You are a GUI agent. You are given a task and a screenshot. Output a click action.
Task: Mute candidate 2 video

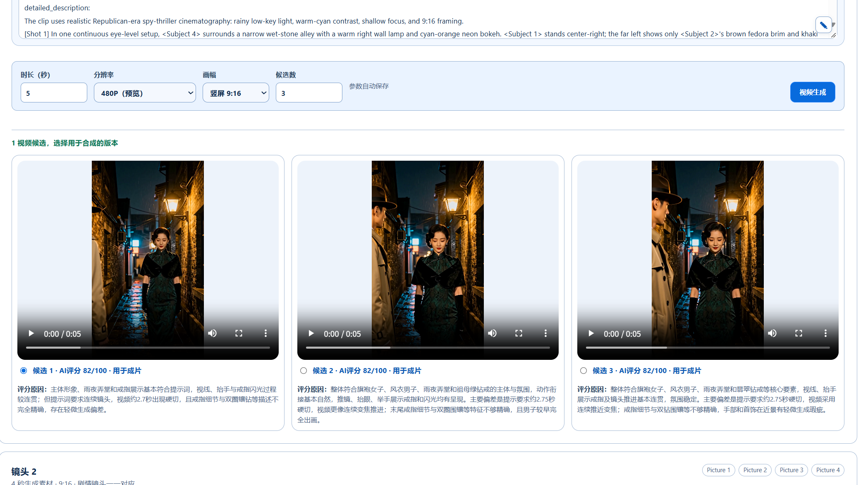click(492, 333)
